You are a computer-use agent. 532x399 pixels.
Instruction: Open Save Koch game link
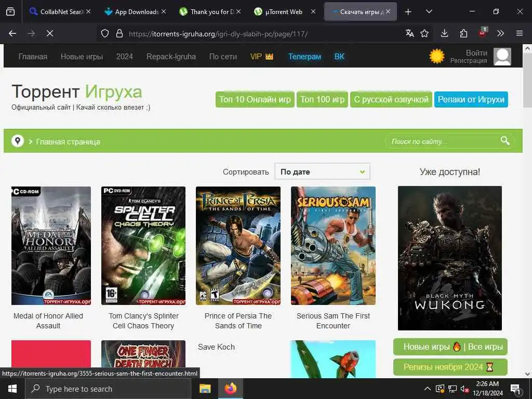[x=217, y=347]
